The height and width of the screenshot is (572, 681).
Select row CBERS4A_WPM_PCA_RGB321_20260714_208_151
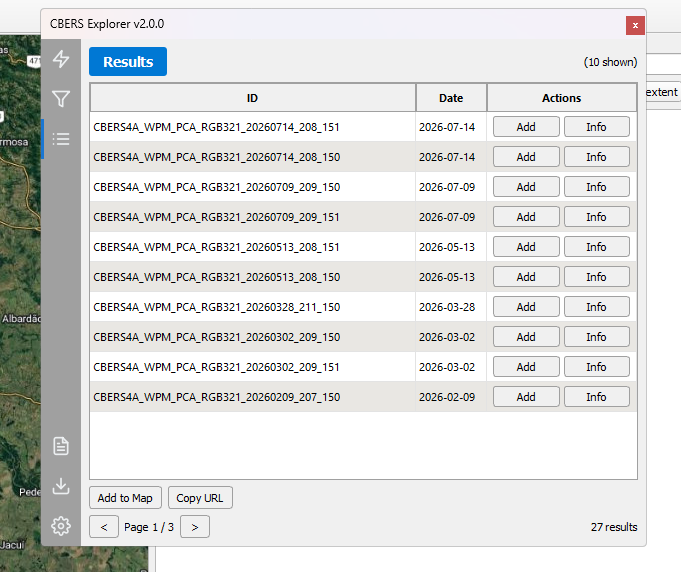363,127
